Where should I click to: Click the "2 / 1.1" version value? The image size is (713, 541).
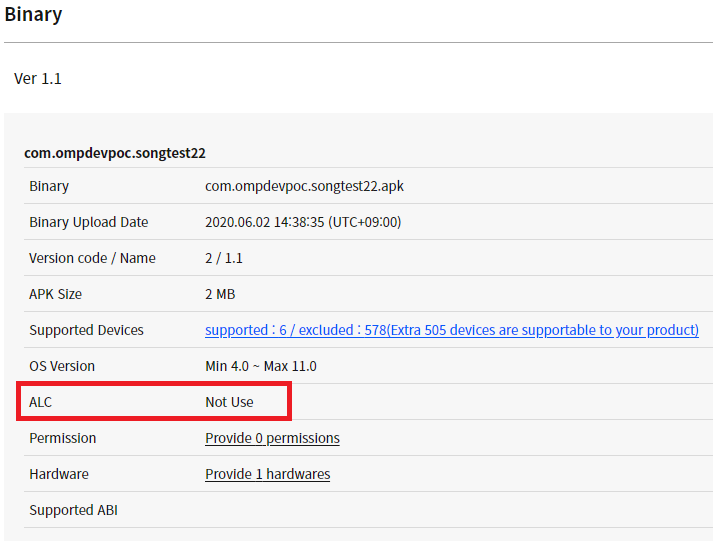[224, 258]
